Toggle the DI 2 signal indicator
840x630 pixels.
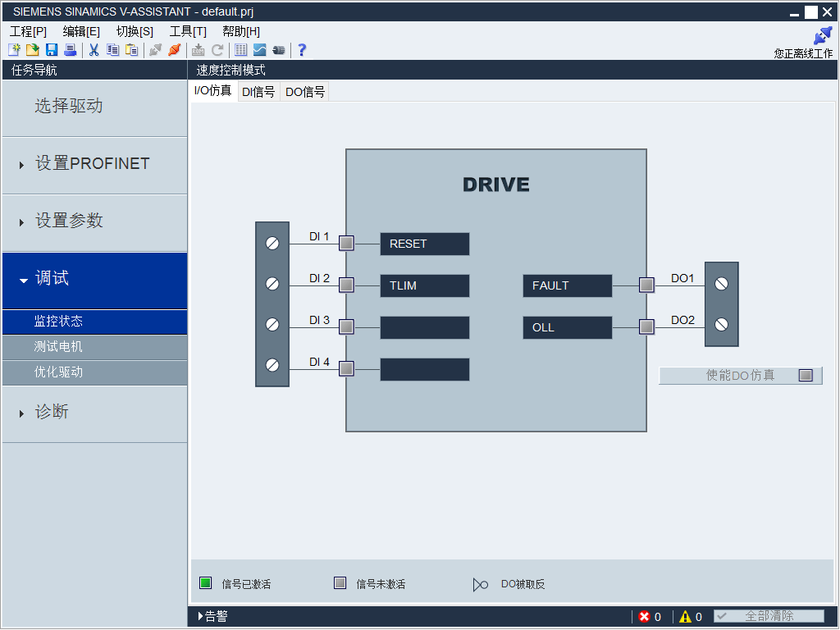(347, 285)
